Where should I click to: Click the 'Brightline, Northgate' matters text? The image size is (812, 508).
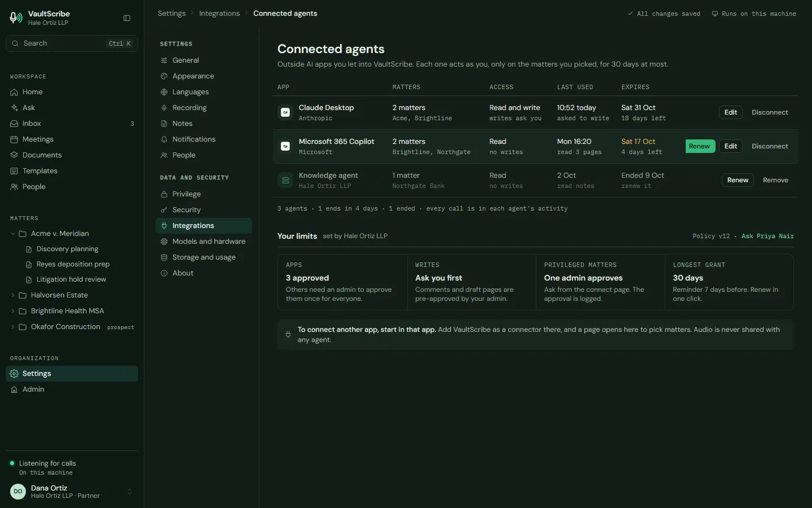(x=431, y=152)
